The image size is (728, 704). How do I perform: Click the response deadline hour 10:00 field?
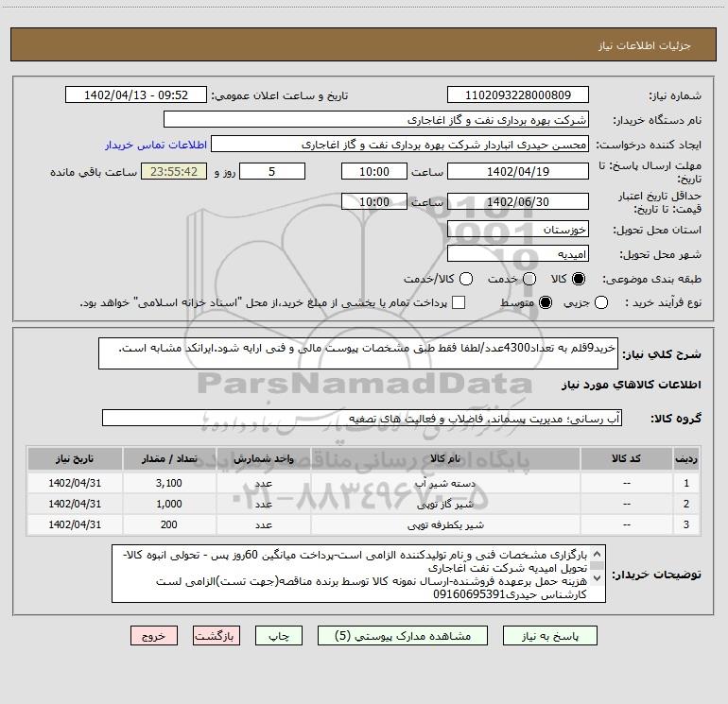374,171
